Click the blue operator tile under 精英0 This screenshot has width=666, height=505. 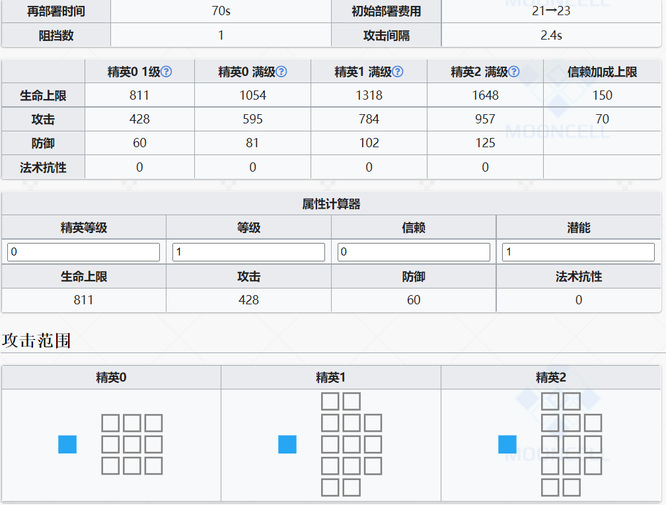67,444
